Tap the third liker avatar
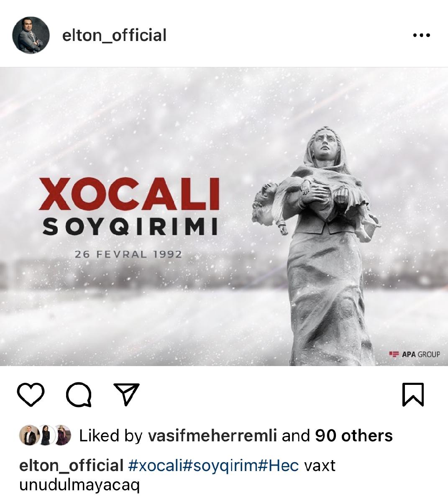 click(62, 435)
